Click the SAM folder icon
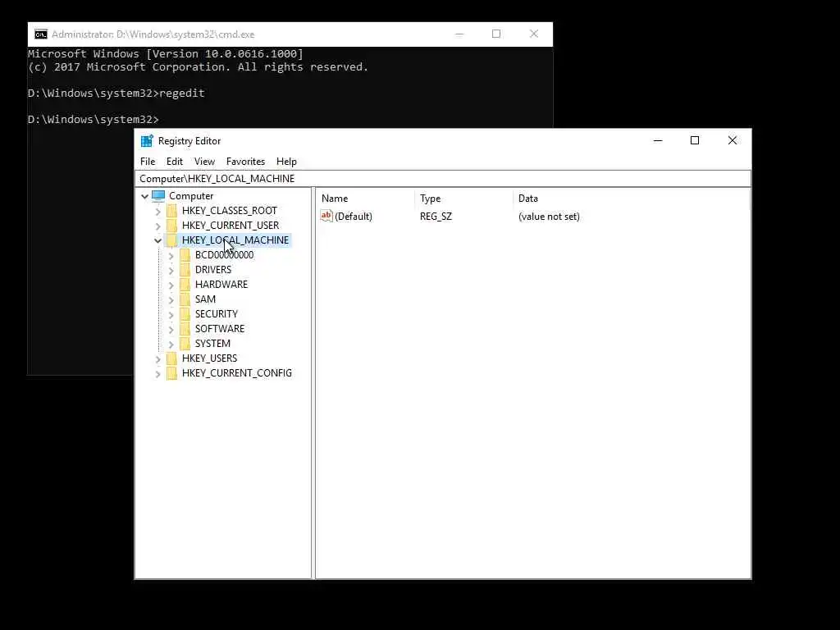840x630 pixels. click(x=185, y=299)
